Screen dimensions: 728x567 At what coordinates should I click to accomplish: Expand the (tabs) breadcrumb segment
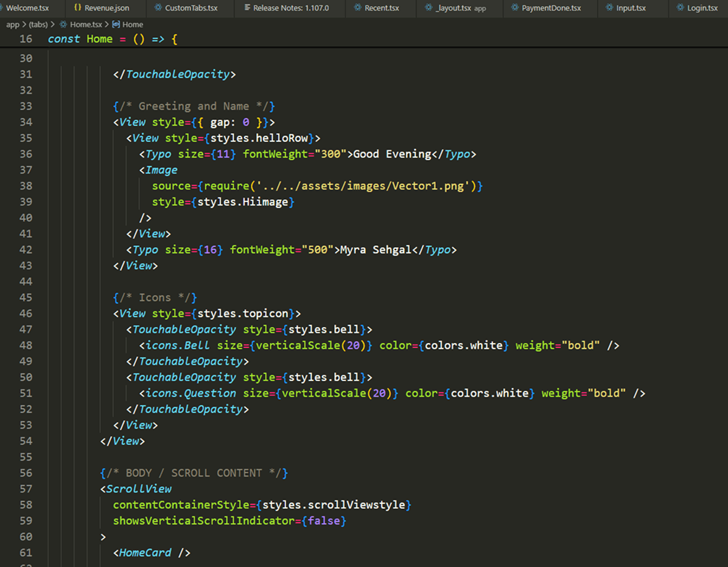(38, 24)
